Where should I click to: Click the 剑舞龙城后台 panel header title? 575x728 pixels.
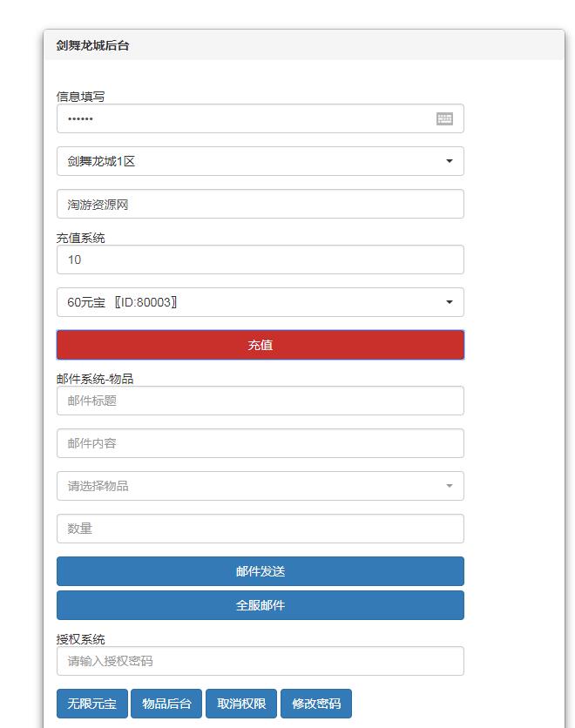click(93, 45)
